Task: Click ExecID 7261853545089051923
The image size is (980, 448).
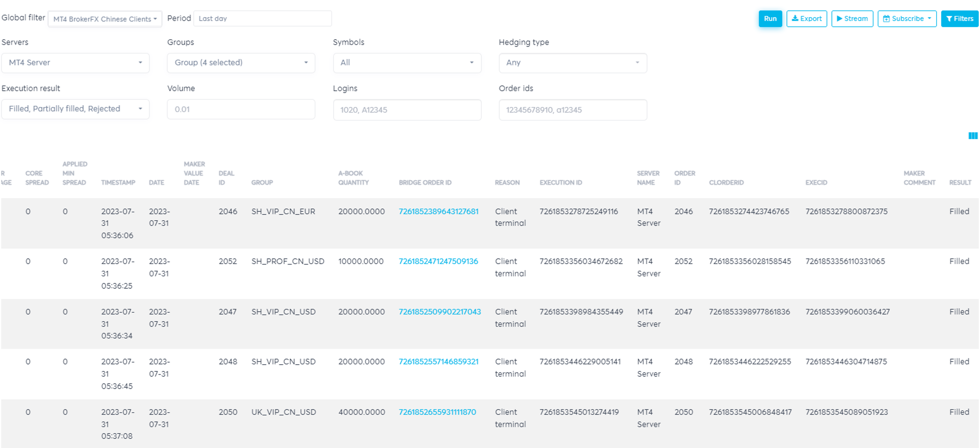Action: pos(847,412)
